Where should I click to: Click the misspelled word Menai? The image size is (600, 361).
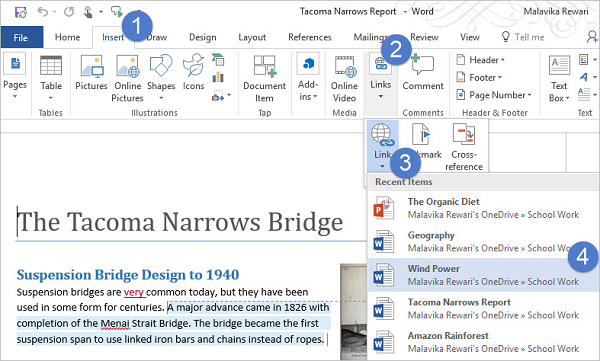pos(115,323)
